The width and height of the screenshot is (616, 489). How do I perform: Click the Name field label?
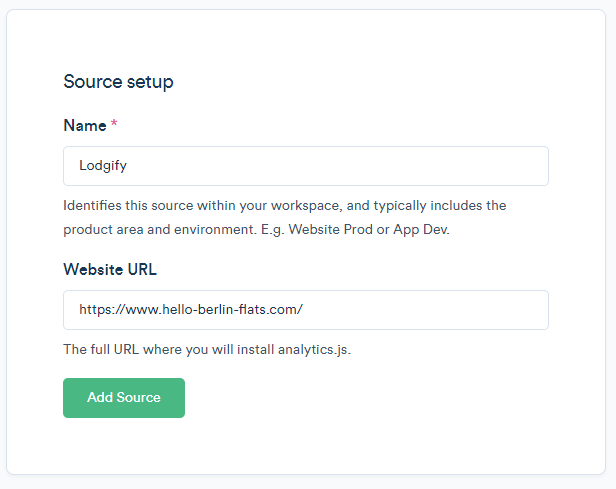(x=84, y=126)
